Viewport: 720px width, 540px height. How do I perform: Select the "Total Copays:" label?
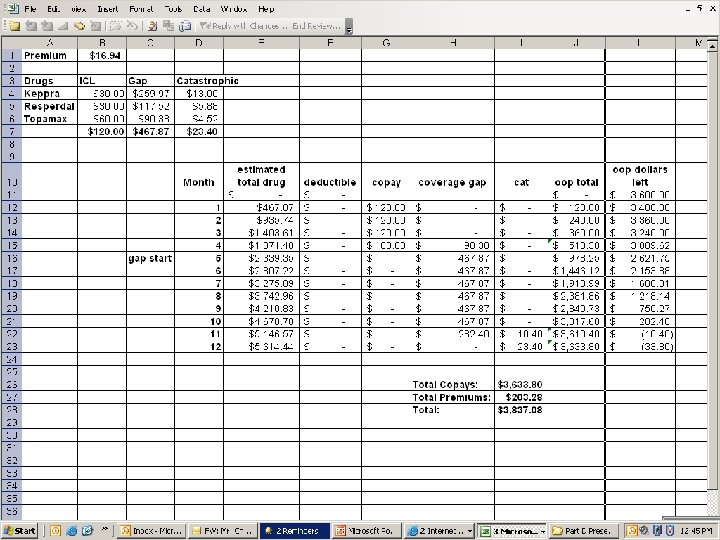pyautogui.click(x=445, y=384)
